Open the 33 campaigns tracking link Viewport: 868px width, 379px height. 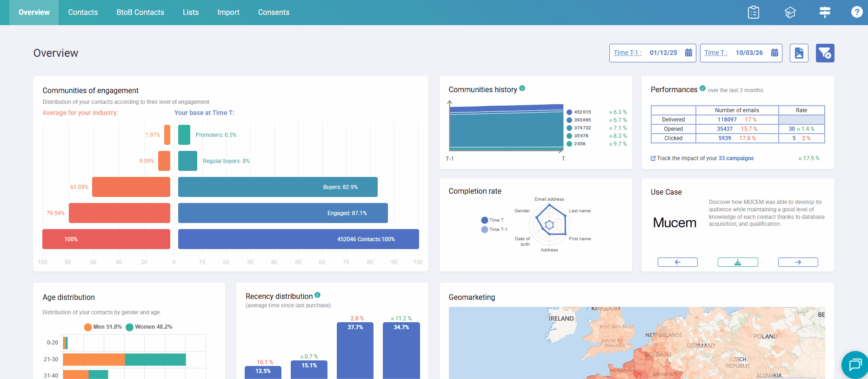735,158
